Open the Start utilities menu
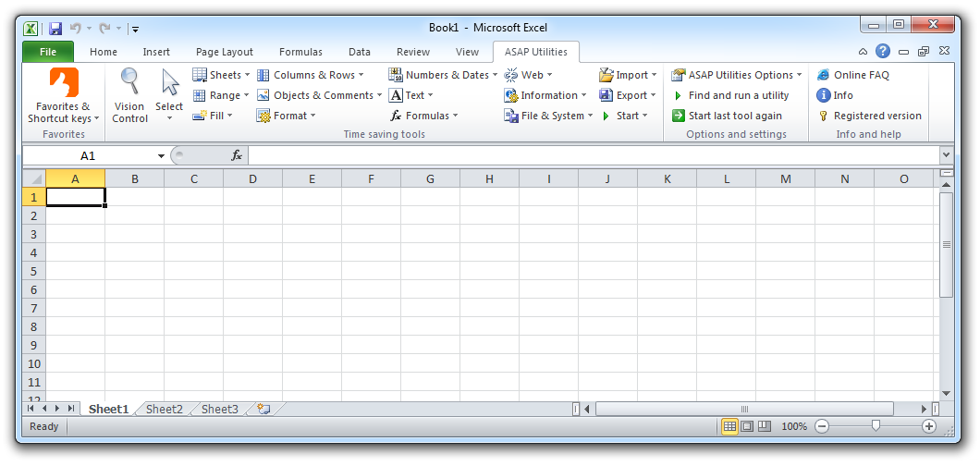 tap(624, 116)
